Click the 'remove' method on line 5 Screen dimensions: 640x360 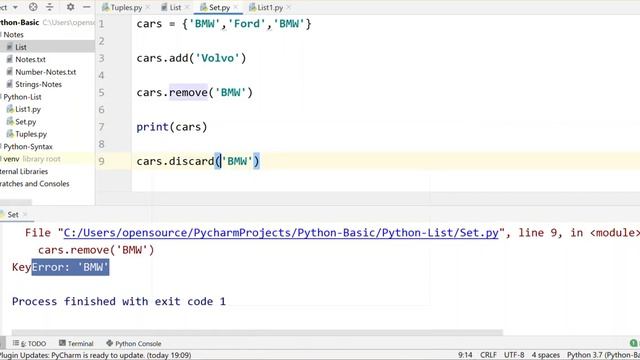188,93
